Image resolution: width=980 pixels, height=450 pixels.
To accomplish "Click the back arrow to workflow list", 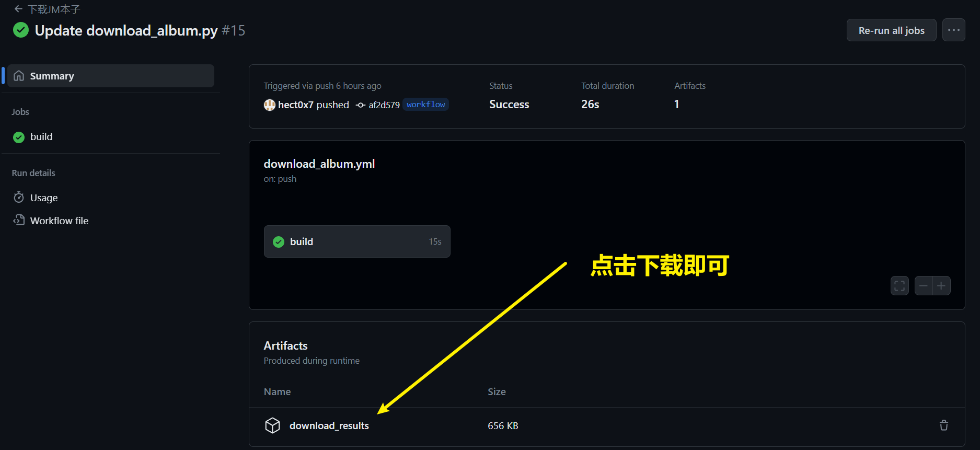I will coord(18,9).
